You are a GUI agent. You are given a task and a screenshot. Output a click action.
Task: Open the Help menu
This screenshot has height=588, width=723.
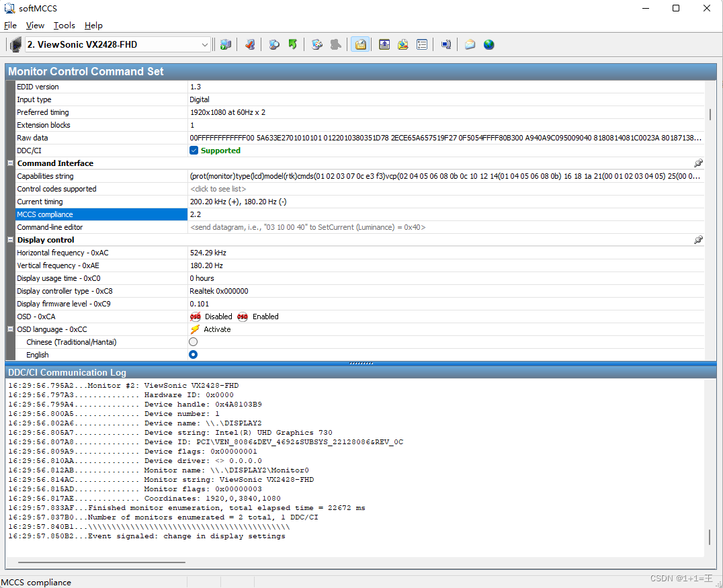click(x=93, y=26)
